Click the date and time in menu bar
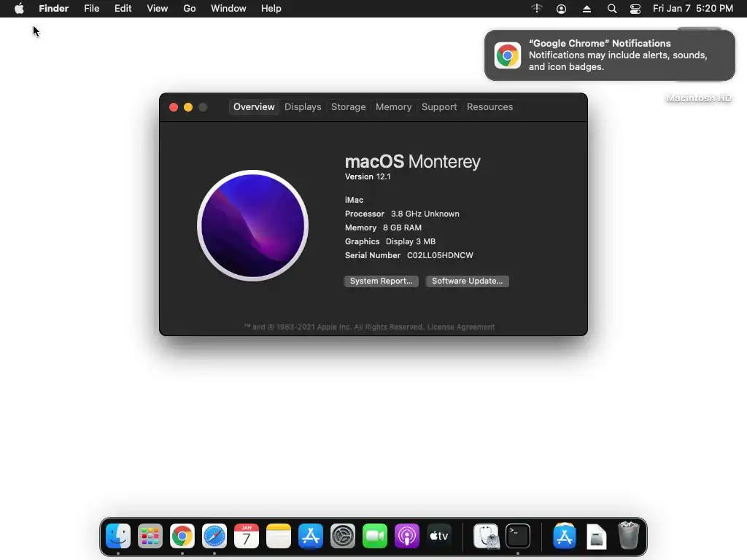This screenshot has height=560, width=747. pyautogui.click(x=693, y=9)
